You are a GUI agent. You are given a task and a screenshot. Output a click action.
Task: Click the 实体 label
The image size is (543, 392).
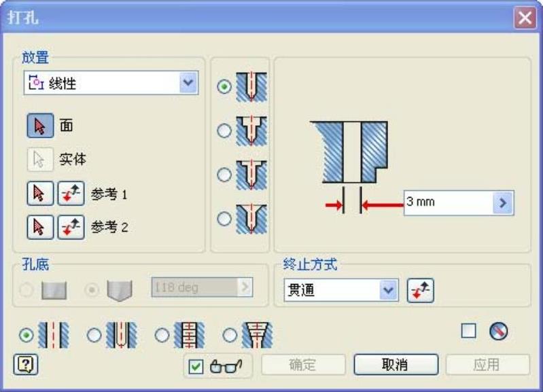tap(72, 159)
